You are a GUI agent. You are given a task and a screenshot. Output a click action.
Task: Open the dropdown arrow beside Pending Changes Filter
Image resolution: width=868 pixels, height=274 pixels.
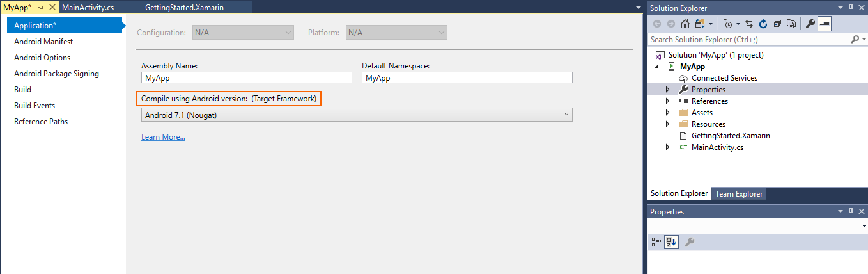[x=738, y=24]
